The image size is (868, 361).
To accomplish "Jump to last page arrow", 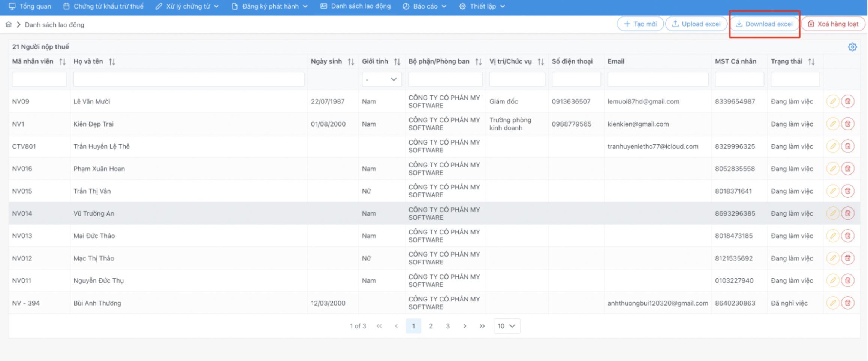I will [482, 326].
